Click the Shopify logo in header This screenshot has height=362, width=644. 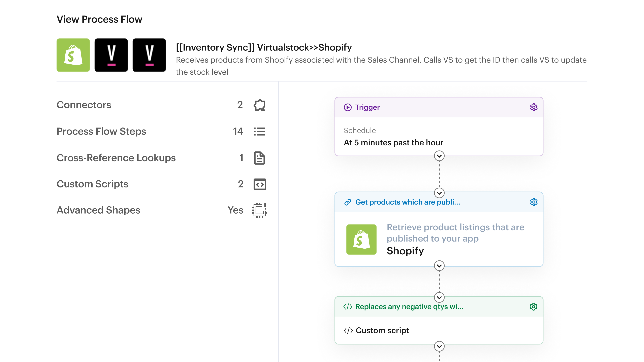tap(73, 55)
